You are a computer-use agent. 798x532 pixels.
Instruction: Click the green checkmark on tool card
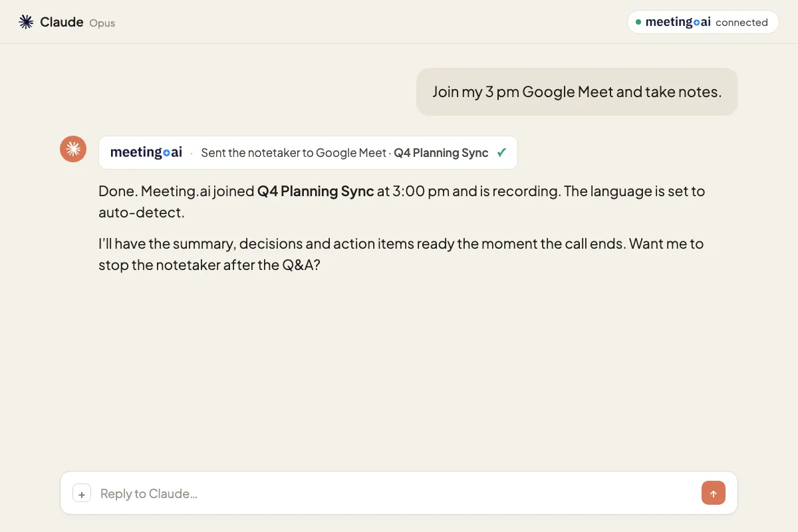point(501,152)
